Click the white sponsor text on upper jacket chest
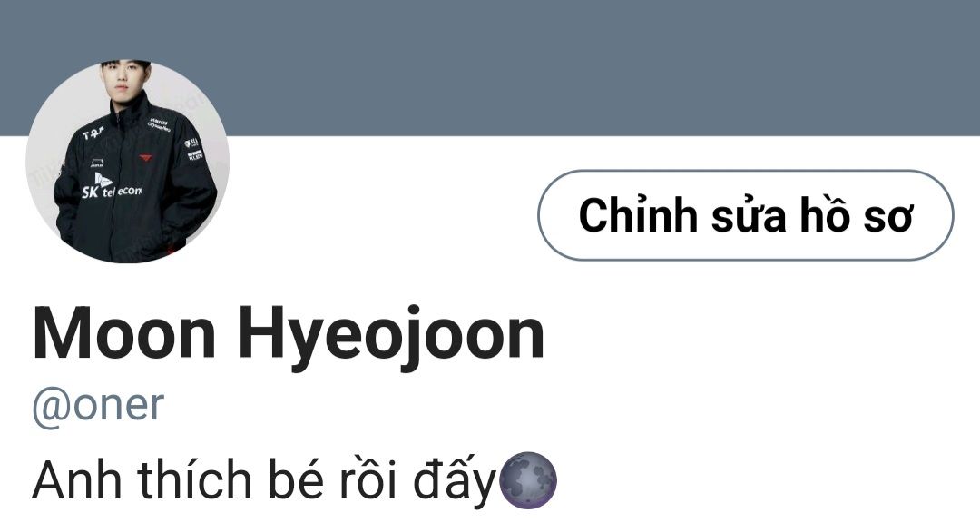Screen dimensions: 980x523 (159, 124)
